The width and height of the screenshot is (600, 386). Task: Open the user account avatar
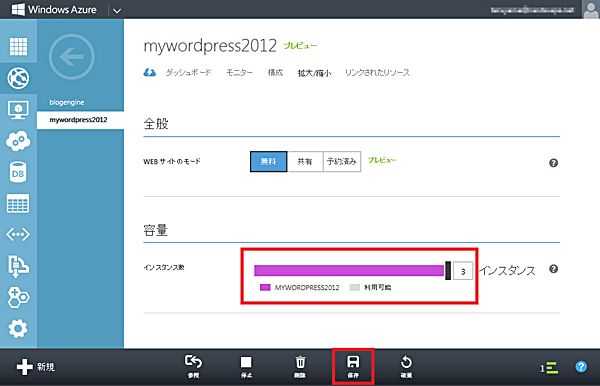tap(591, 10)
